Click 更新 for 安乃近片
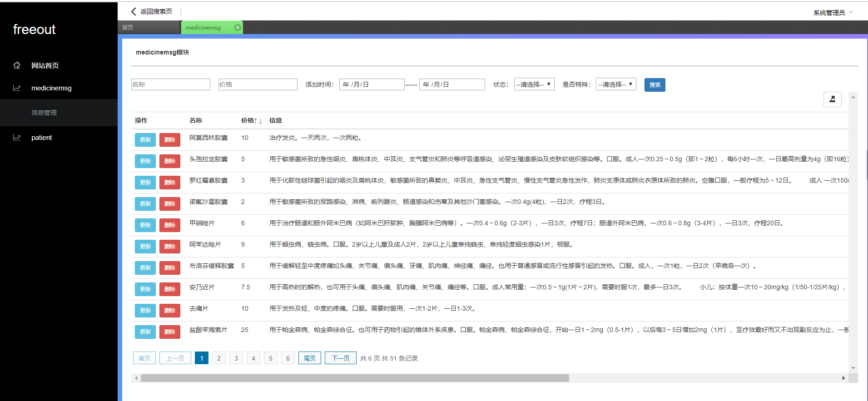Screen dimensions: 868x401 tap(145, 289)
